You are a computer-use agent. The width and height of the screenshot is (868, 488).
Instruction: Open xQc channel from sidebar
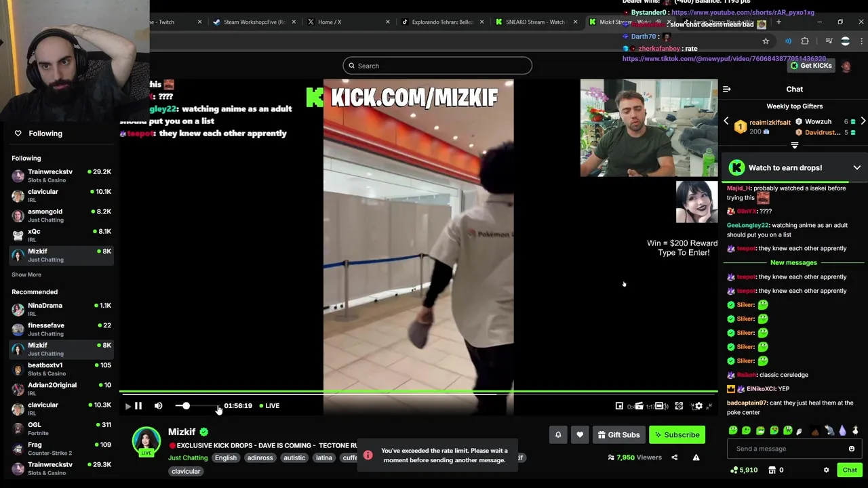pos(61,235)
